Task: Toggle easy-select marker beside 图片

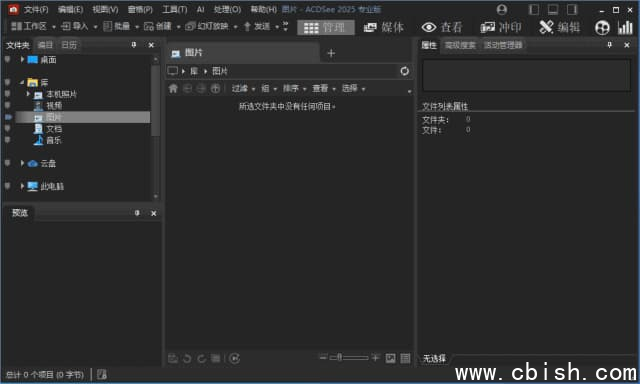Action: click(8, 117)
